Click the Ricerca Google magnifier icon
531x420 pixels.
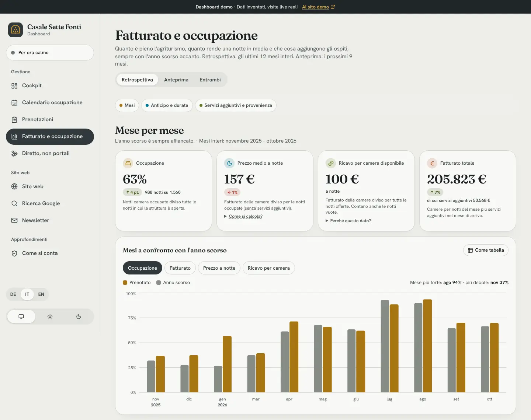click(14, 203)
